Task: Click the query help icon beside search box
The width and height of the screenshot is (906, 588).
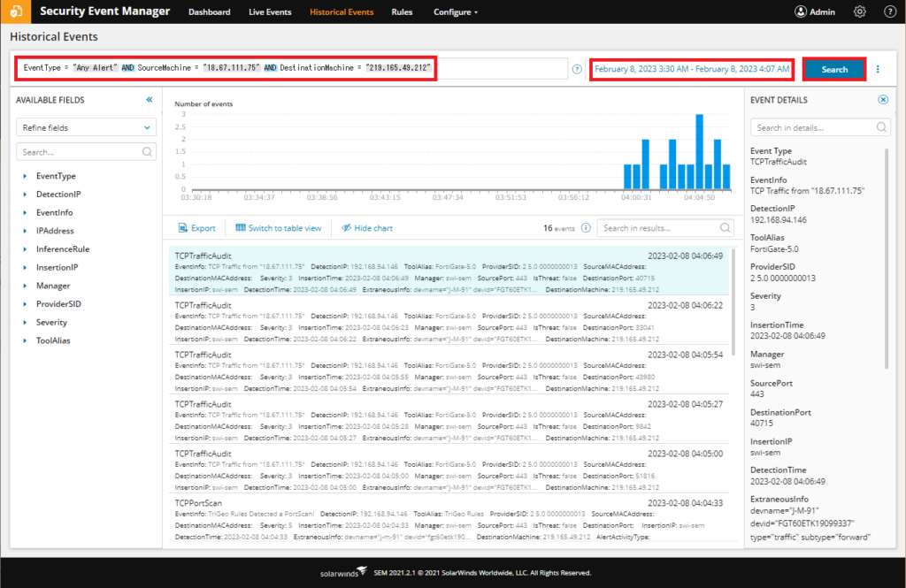Action: tap(577, 69)
